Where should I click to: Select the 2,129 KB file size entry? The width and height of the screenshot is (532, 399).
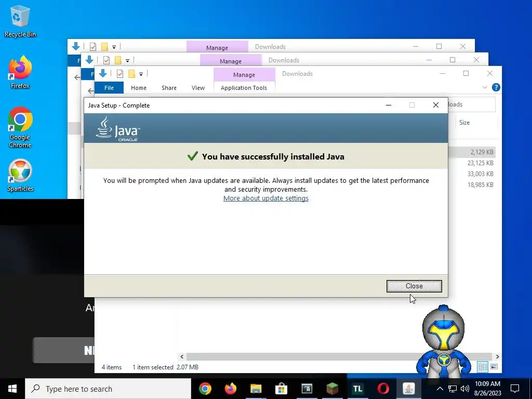click(482, 152)
